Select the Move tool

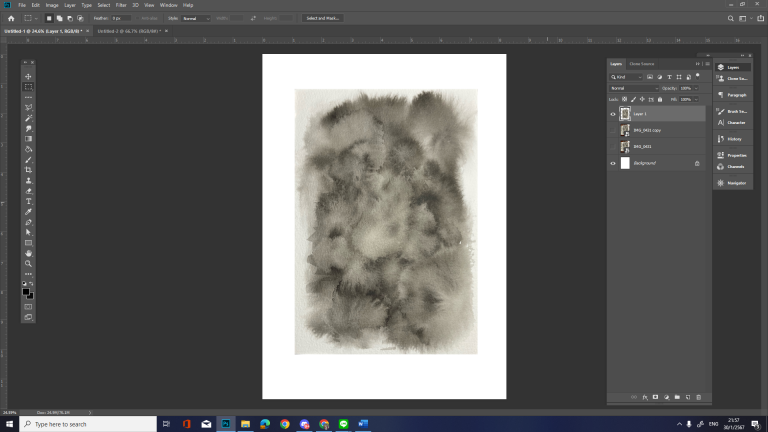point(28,77)
